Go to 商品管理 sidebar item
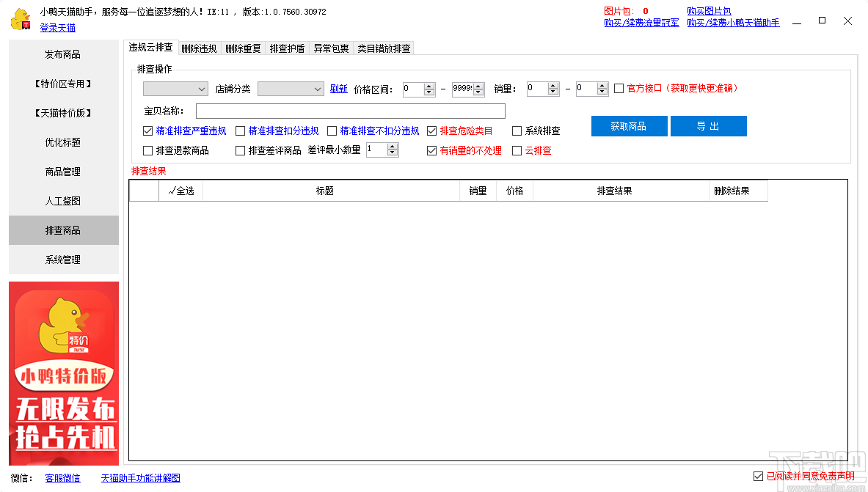The image size is (868, 492). click(x=63, y=172)
